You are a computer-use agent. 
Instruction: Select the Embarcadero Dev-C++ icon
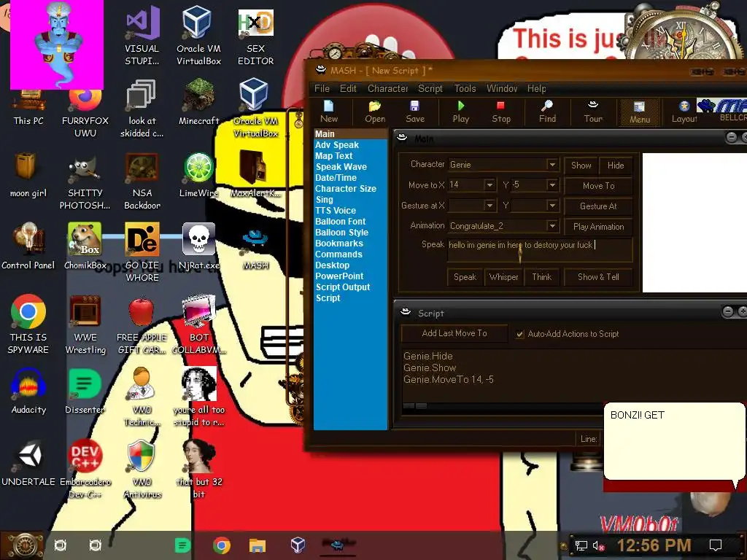pos(85,469)
